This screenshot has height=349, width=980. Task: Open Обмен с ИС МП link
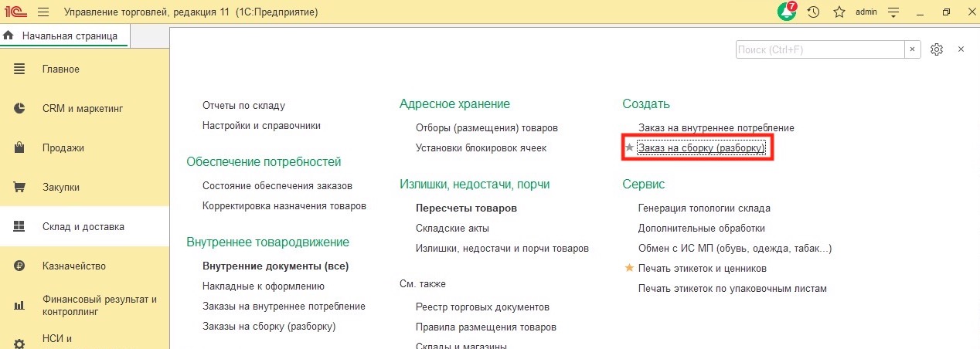pos(735,249)
